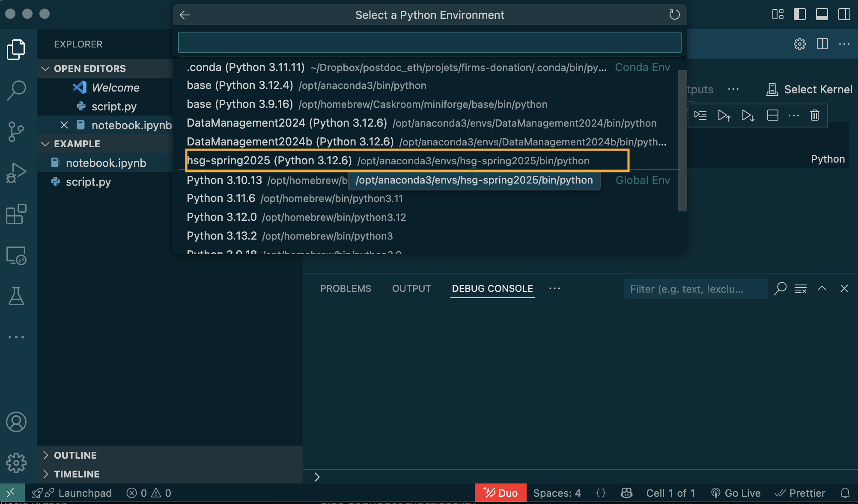Toggle the secondary side bar
The image size is (858, 504).
(x=844, y=14)
